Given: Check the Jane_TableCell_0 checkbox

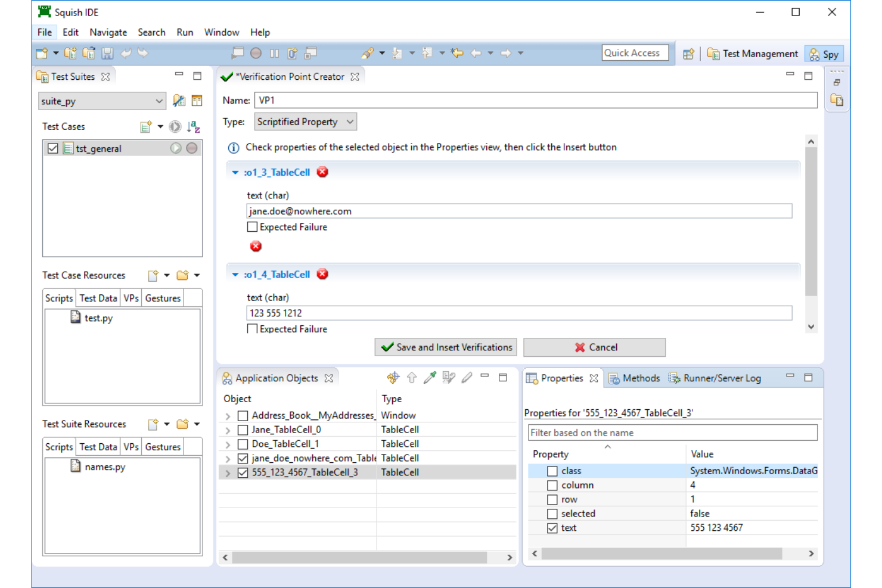Looking at the screenshot, I should pos(243,430).
